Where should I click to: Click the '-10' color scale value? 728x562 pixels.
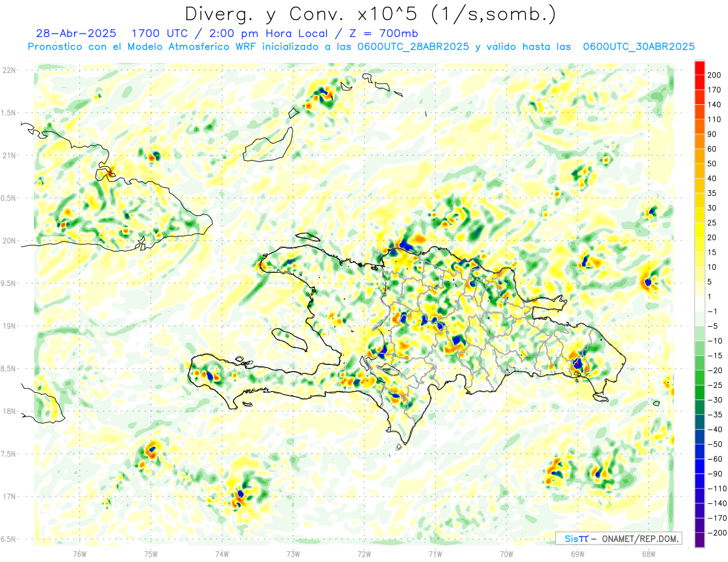[x=715, y=341]
